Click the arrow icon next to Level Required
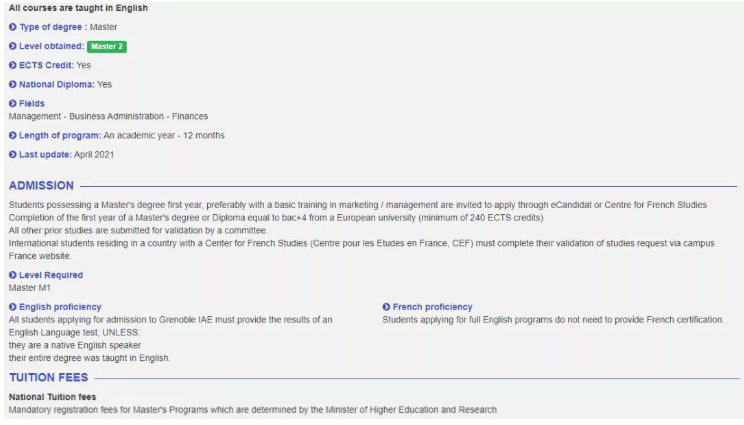Image resolution: width=744 pixels, height=425 pixels. point(13,275)
